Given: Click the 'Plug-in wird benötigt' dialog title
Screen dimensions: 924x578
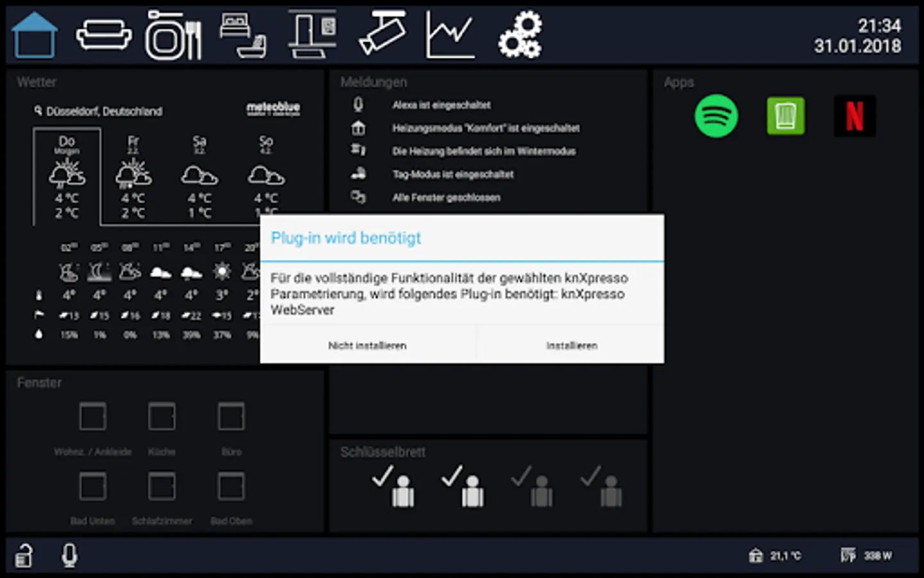Looking at the screenshot, I should pyautogui.click(x=346, y=238).
